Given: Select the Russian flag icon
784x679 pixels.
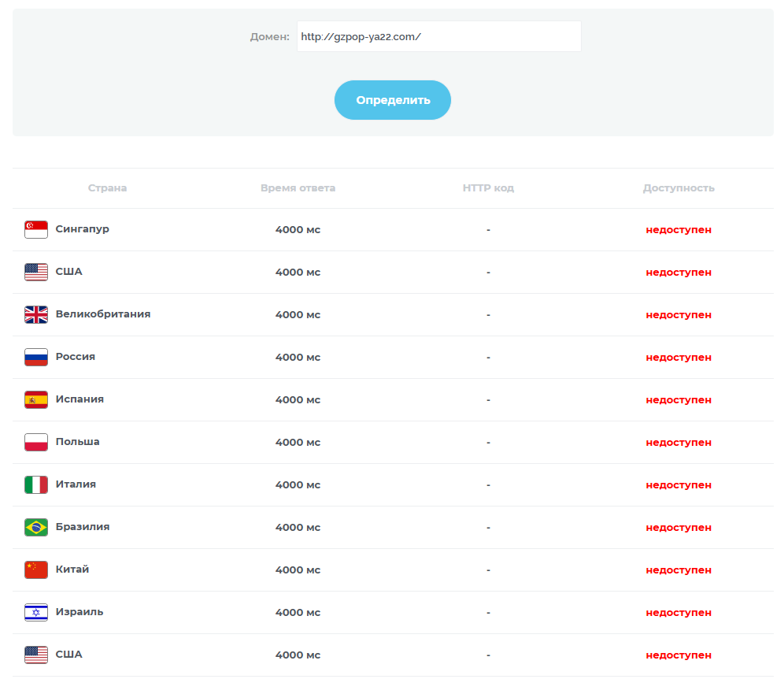Looking at the screenshot, I should pos(36,357).
